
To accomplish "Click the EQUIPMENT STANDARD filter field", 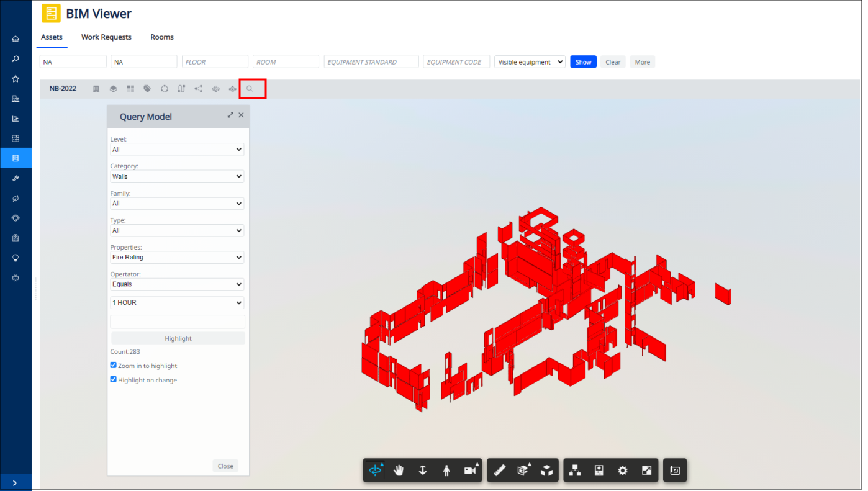I will [x=371, y=62].
